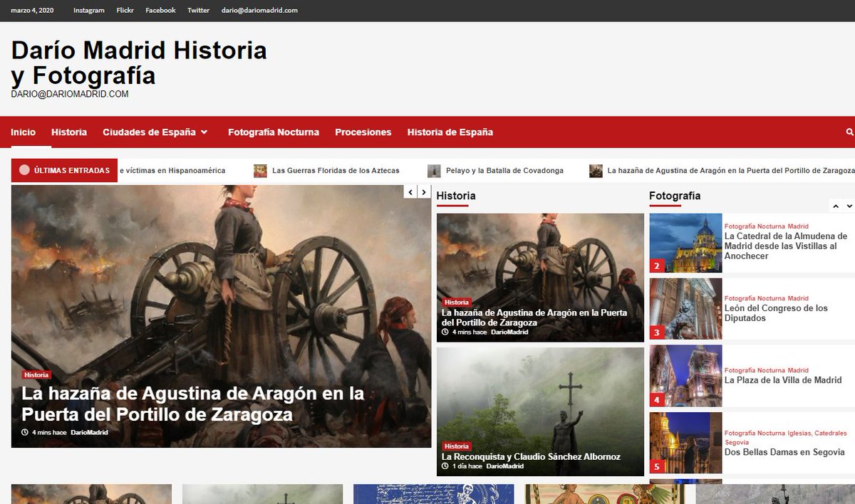Click the Fotografía section heading
The width and height of the screenshot is (855, 504).
(x=675, y=196)
